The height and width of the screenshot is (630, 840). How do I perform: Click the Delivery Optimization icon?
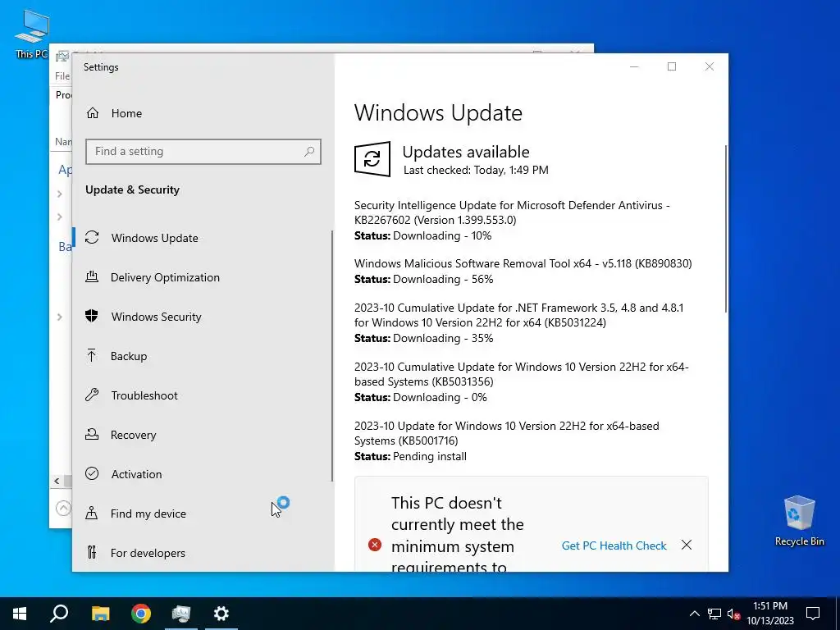(x=92, y=276)
